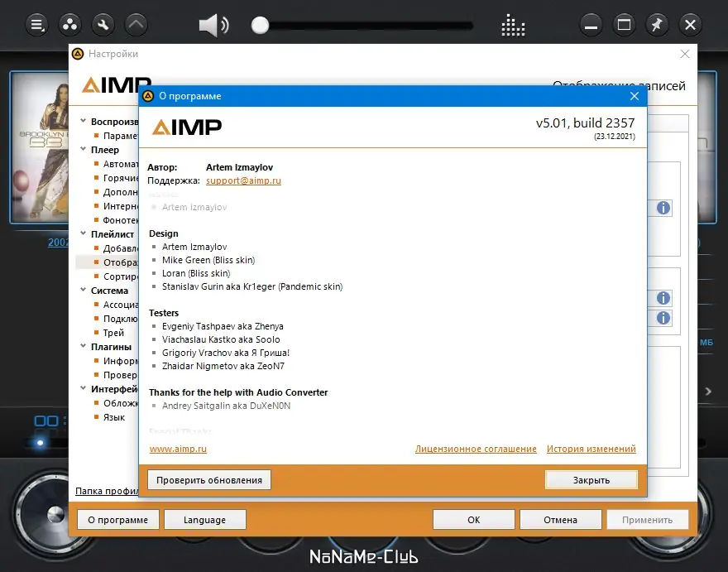The width and height of the screenshot is (728, 572).
Task: Collapse the Плейлист tree section
Action: 83,233
